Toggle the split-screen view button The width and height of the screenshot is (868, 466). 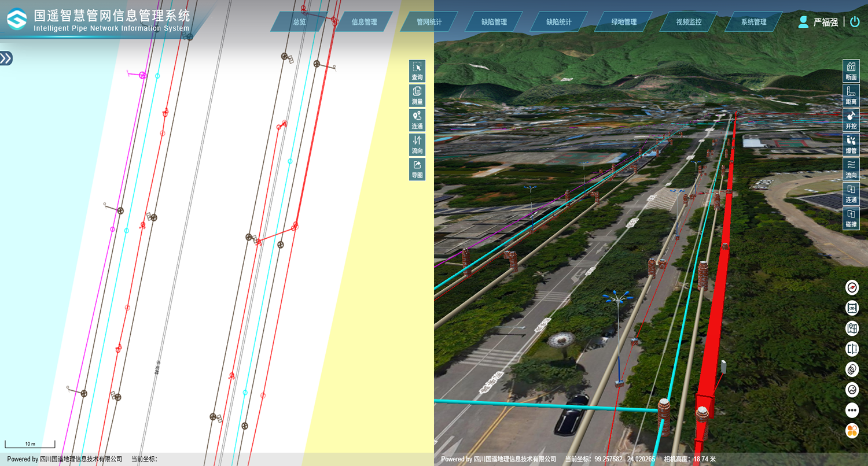click(852, 349)
